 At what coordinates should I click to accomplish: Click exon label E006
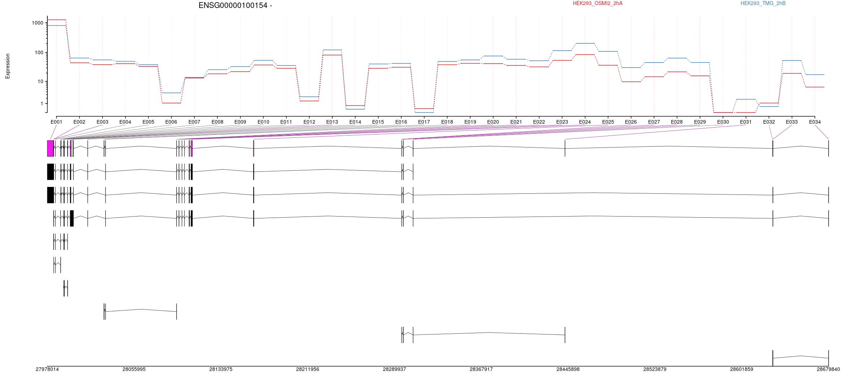[x=171, y=122]
